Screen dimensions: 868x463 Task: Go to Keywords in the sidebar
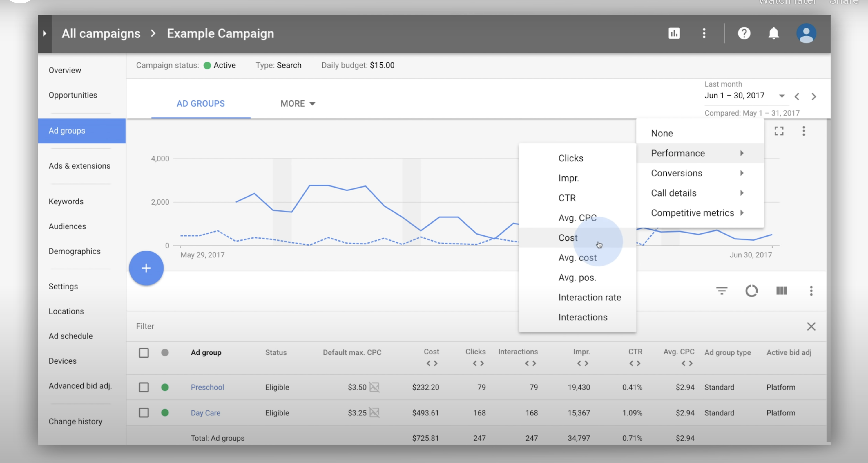[x=66, y=201]
